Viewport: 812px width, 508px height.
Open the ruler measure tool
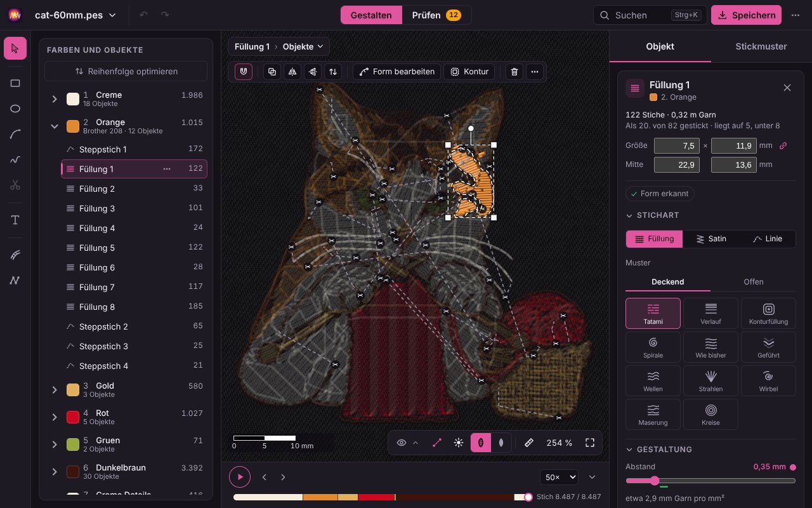coord(529,443)
